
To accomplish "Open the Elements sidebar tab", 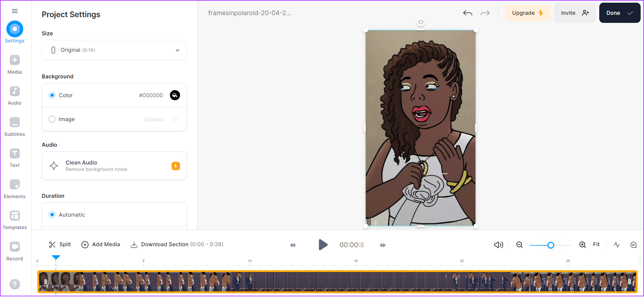I will point(15,189).
